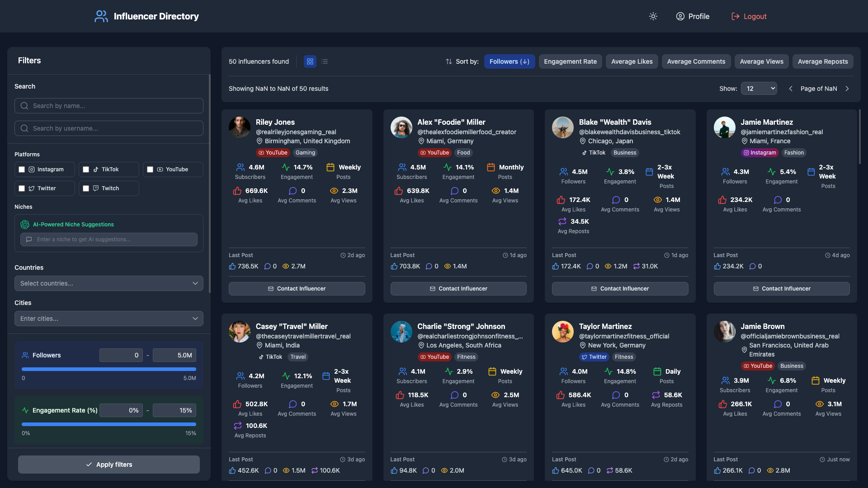Sort influencers by Average Views
The width and height of the screenshot is (868, 488).
coord(761,61)
